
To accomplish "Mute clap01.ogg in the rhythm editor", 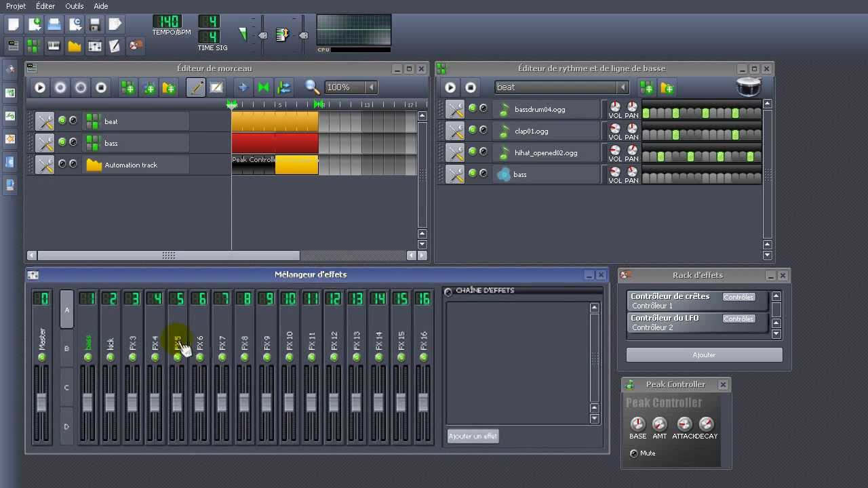I will click(473, 130).
